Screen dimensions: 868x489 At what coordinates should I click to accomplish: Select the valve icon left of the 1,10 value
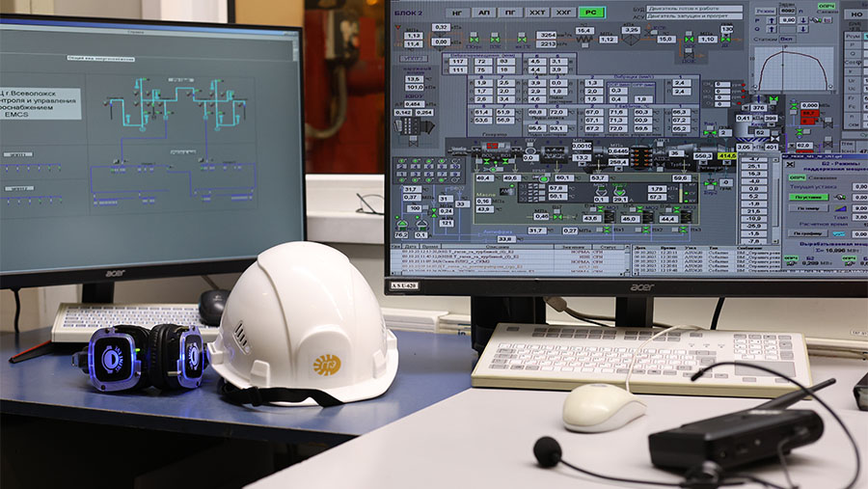coord(688,39)
